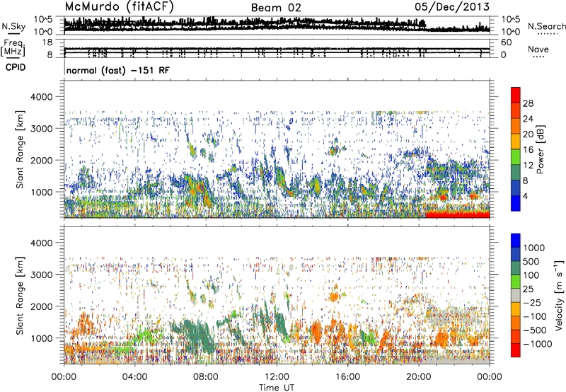Click the 05/Dec/2013 date label

[x=452, y=7]
